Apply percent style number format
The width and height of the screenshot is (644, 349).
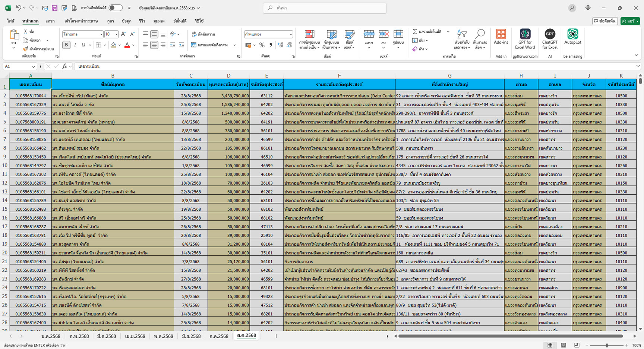point(262,45)
